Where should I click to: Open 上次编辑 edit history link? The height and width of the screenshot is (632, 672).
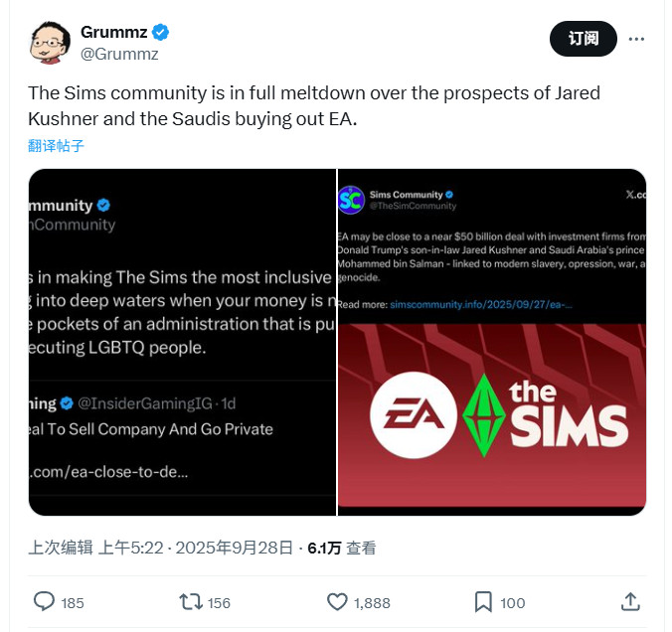point(60,548)
